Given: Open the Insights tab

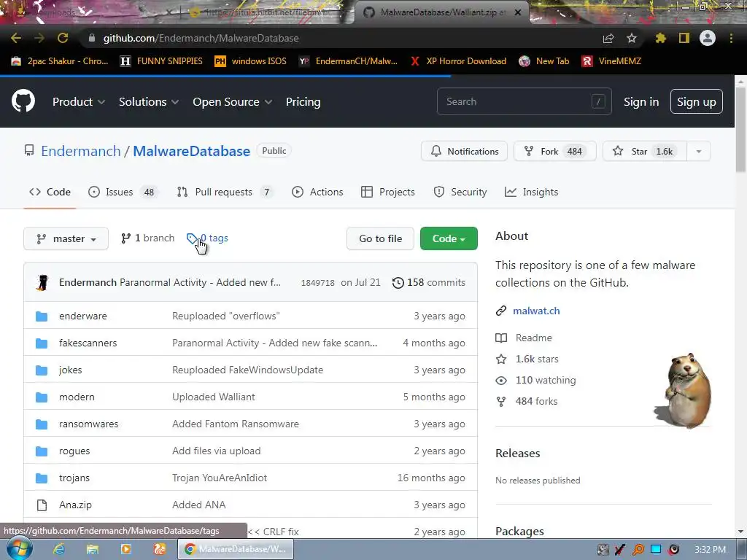Looking at the screenshot, I should click(531, 192).
